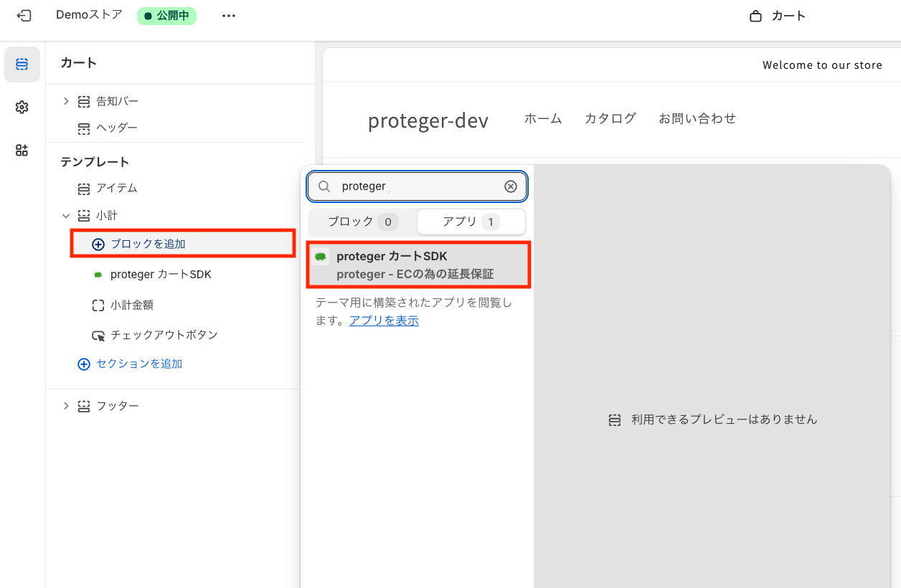The image size is (901, 588).
Task: Click the search magnifier icon
Action: point(324,186)
